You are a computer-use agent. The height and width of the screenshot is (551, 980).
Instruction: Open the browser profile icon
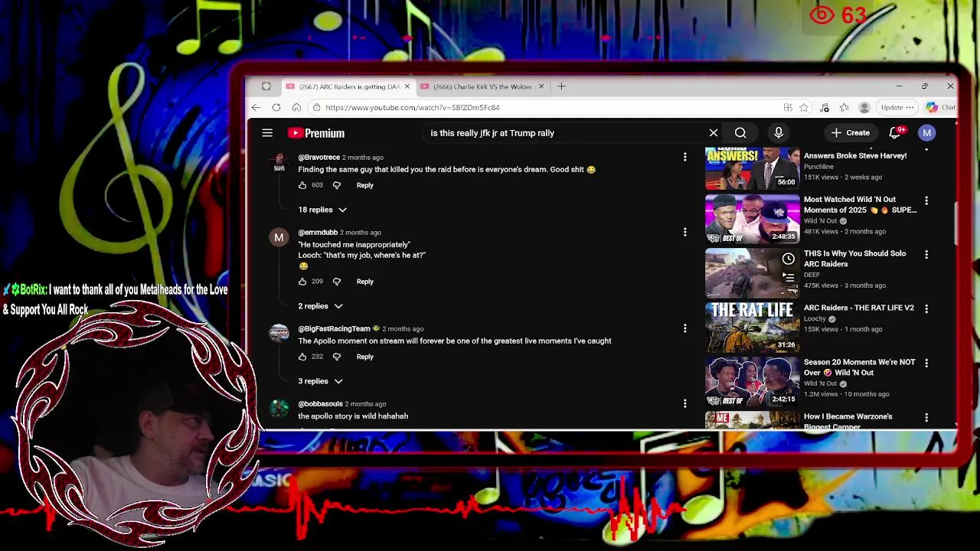864,107
